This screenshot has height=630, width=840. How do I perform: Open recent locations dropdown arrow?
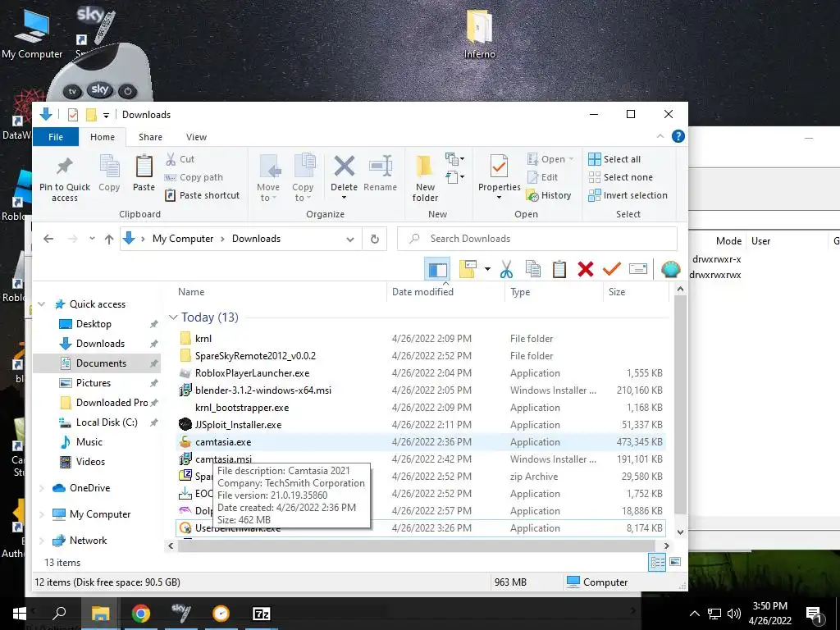(x=92, y=239)
